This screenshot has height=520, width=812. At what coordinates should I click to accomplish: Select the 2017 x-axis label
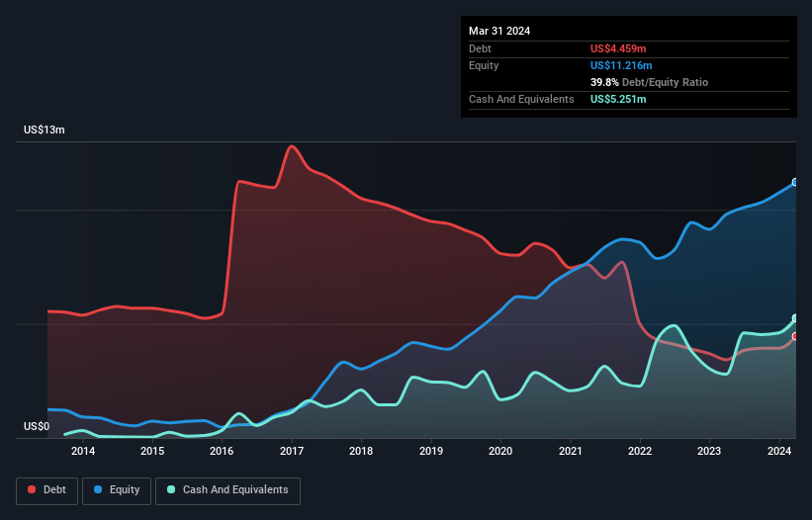click(x=292, y=451)
